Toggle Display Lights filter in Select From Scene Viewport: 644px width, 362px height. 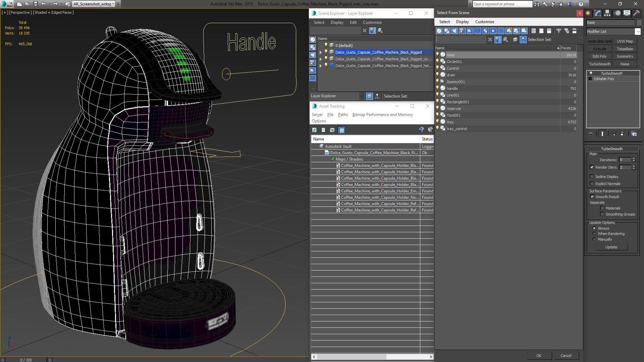pyautogui.click(x=454, y=31)
